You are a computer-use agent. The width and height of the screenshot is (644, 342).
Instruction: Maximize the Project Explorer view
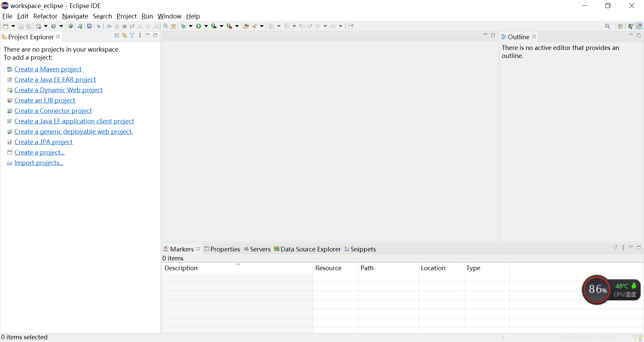point(155,35)
